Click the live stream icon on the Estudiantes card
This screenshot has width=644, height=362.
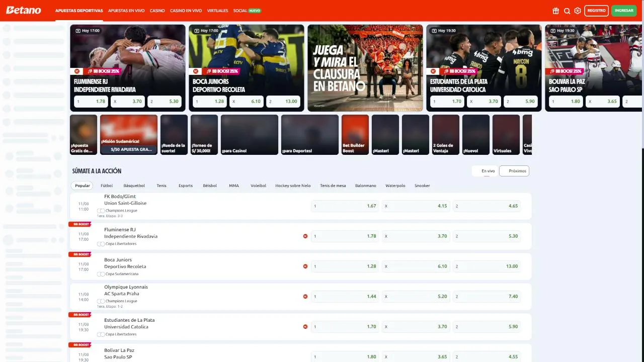(x=434, y=31)
